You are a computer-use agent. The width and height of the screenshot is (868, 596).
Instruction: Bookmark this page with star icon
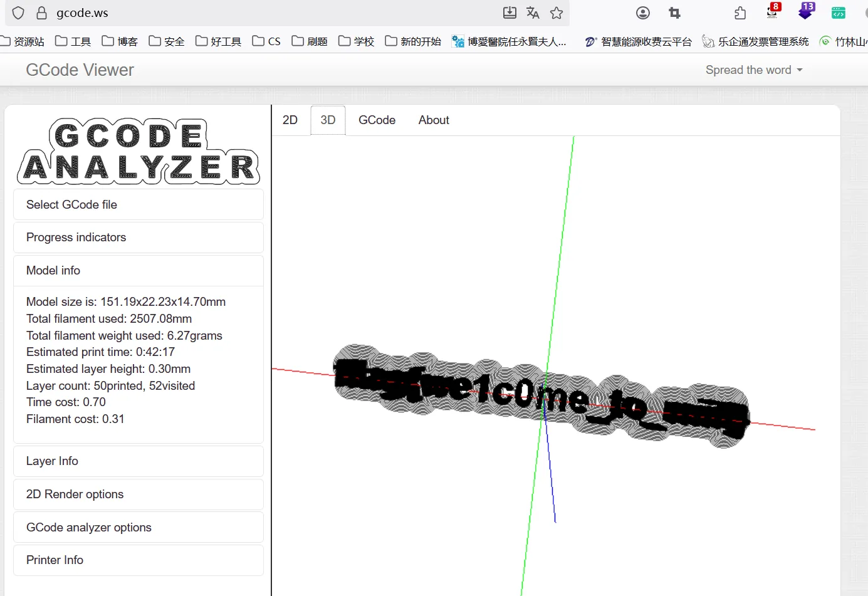pyautogui.click(x=557, y=13)
